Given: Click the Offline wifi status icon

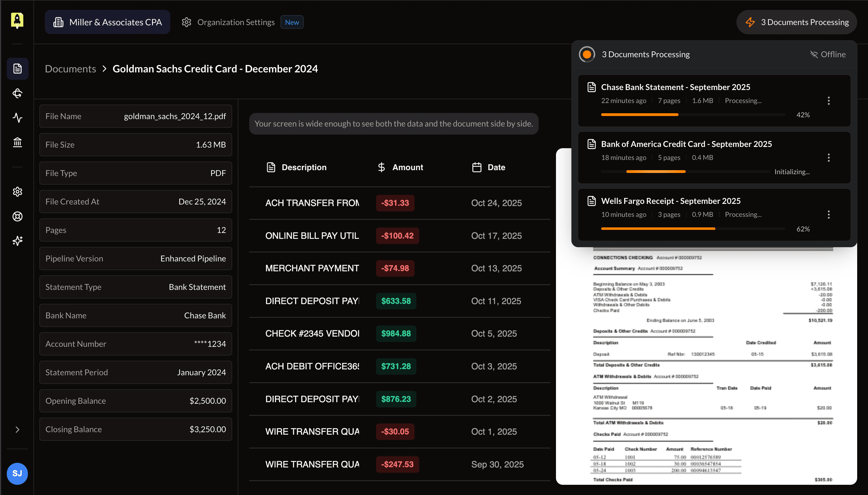Looking at the screenshot, I should coord(814,54).
